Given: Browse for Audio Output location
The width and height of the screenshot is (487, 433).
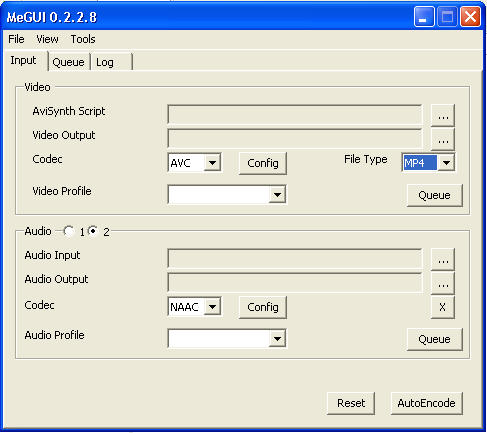Looking at the screenshot, I should pos(443,283).
